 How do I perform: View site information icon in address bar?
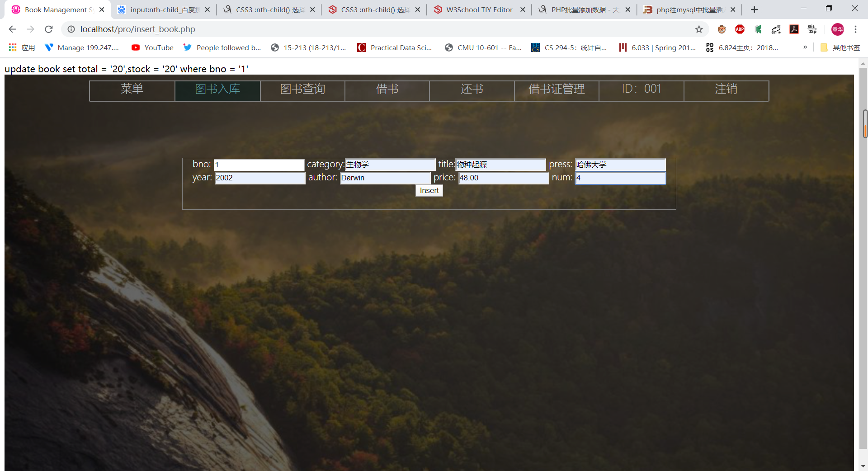coord(71,29)
